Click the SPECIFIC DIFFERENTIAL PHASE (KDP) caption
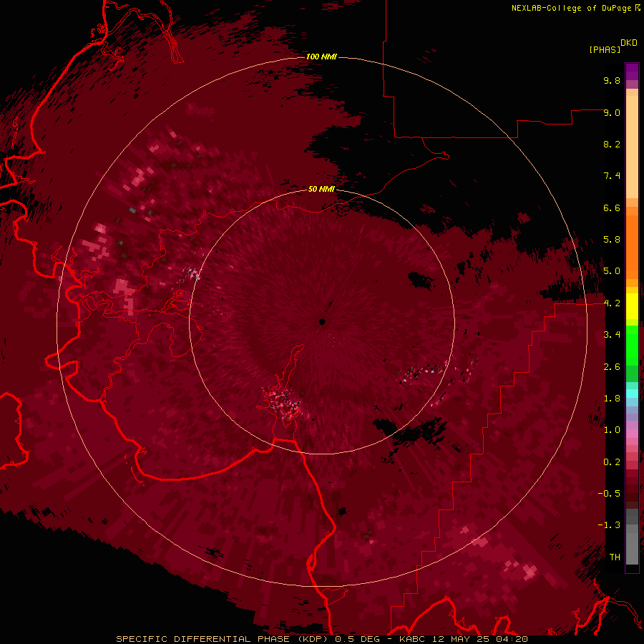 tap(223, 639)
